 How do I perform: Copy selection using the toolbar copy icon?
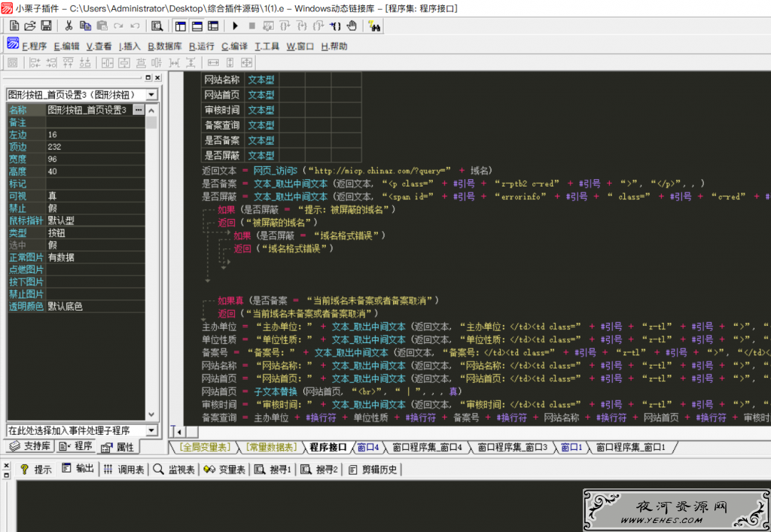(85, 26)
